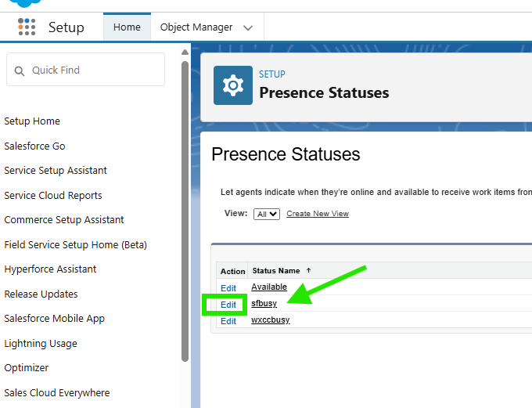
Task: Click Edit next to Available
Action: (x=228, y=288)
